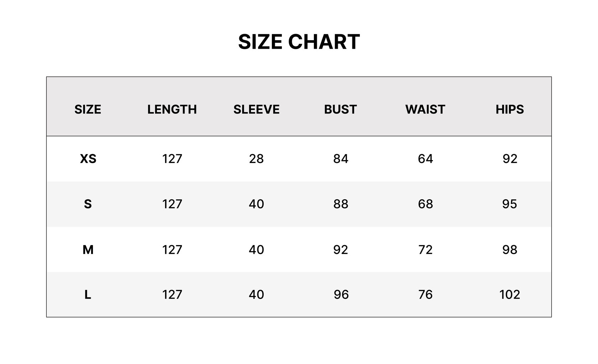Click the XS sleeve value 28
This screenshot has width=598, height=364.
click(256, 159)
